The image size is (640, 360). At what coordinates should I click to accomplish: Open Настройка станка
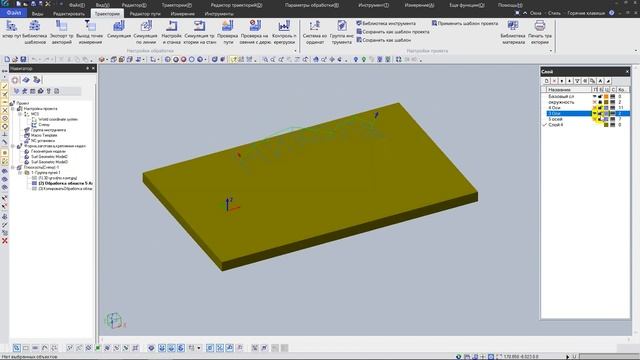(x=172, y=32)
